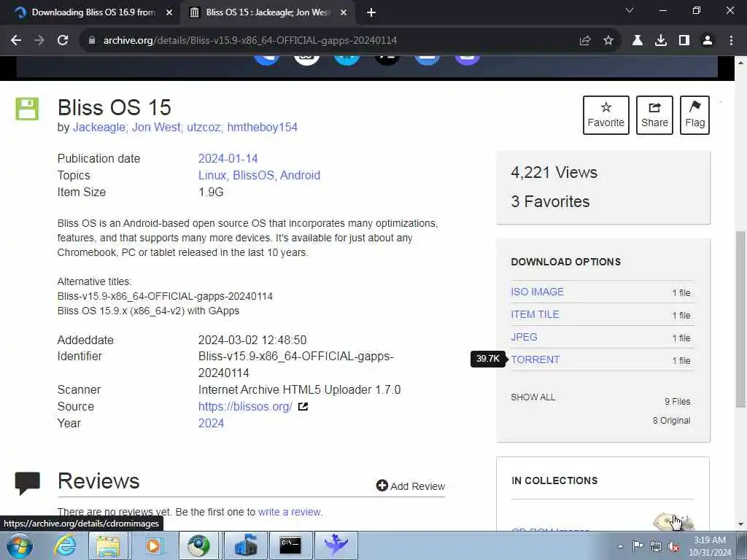Open a new browser tab
Image resolution: width=747 pixels, height=560 pixels.
[371, 13]
